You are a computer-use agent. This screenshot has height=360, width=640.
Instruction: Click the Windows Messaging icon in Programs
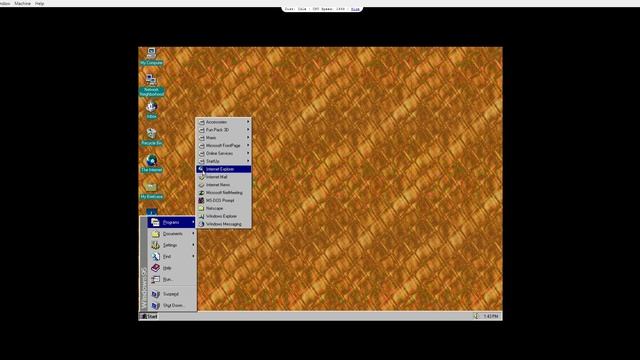pyautogui.click(x=201, y=224)
